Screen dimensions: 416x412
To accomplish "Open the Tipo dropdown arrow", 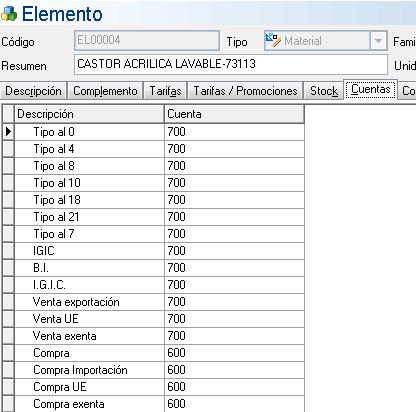I will [x=378, y=41].
